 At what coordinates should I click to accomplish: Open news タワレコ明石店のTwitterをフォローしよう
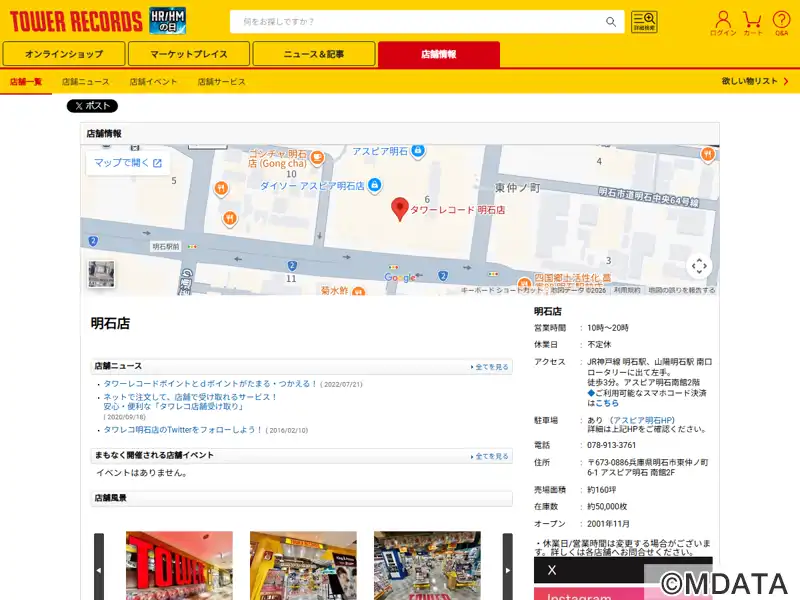click(183, 430)
